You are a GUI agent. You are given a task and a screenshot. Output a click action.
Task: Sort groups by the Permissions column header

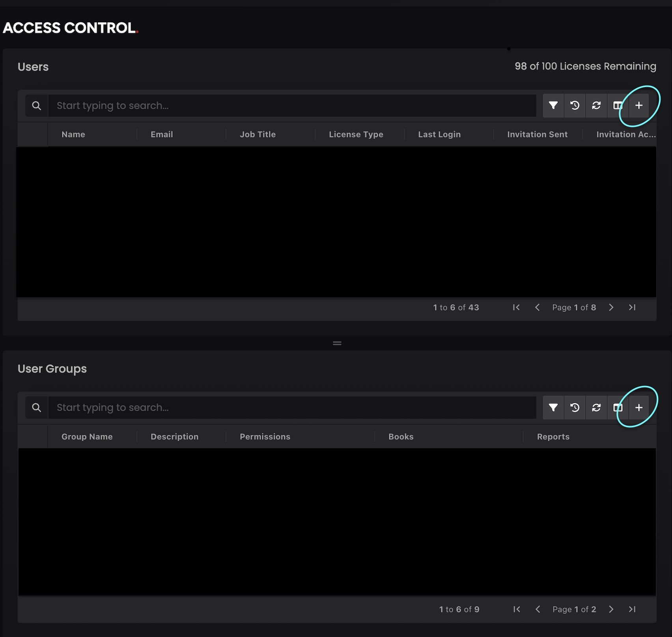[265, 437]
